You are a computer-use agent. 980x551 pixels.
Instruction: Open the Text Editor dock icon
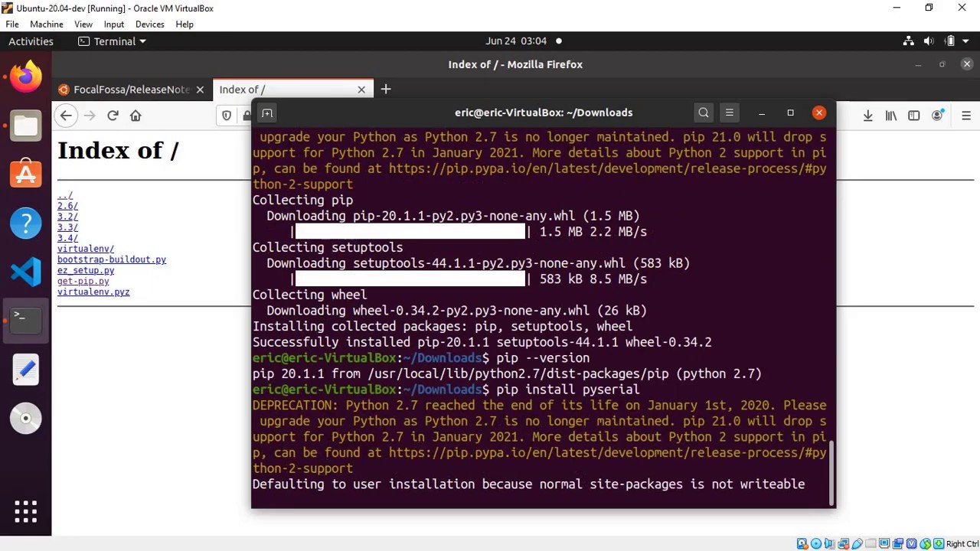pyautogui.click(x=25, y=370)
